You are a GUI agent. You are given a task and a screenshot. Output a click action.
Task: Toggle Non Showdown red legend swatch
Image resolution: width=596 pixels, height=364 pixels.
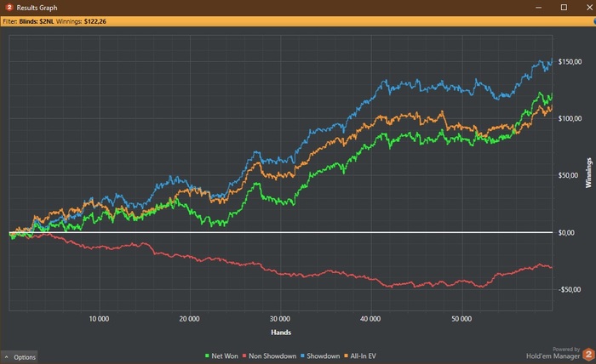pos(244,356)
